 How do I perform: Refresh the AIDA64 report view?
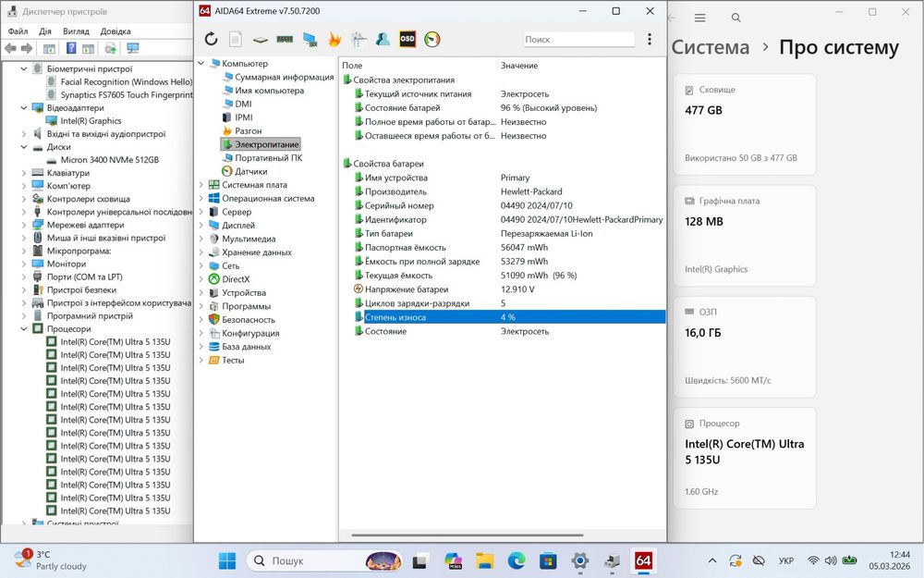(211, 40)
